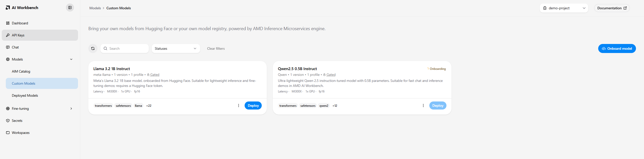Viewport: 644px width, 159px height.
Task: Click the llama tag chip
Action: 138,106
